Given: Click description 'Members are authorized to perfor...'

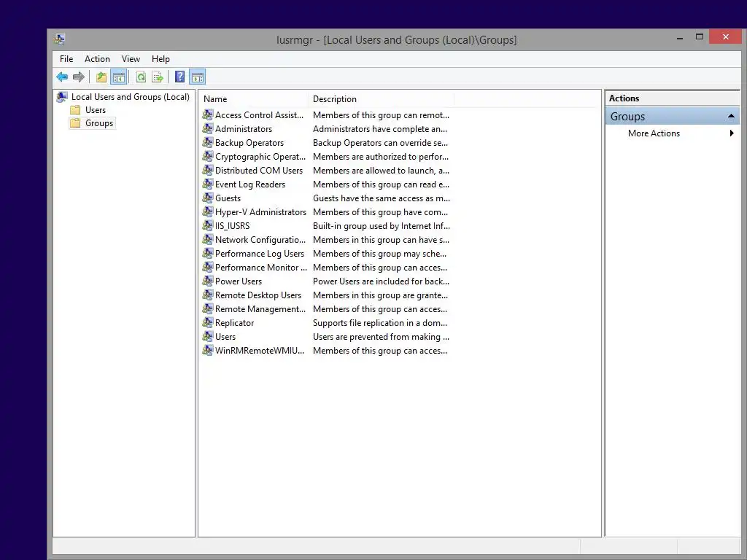Looking at the screenshot, I should (381, 156).
